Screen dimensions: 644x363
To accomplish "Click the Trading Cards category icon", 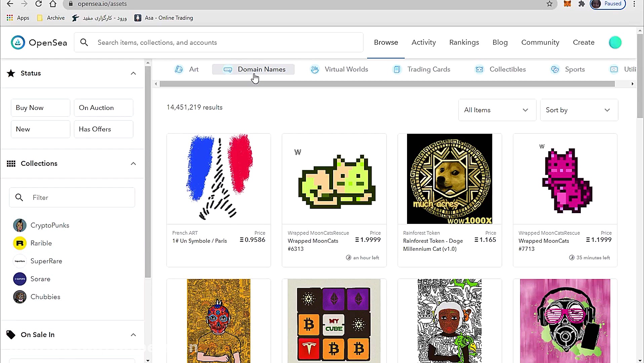I will tap(397, 69).
